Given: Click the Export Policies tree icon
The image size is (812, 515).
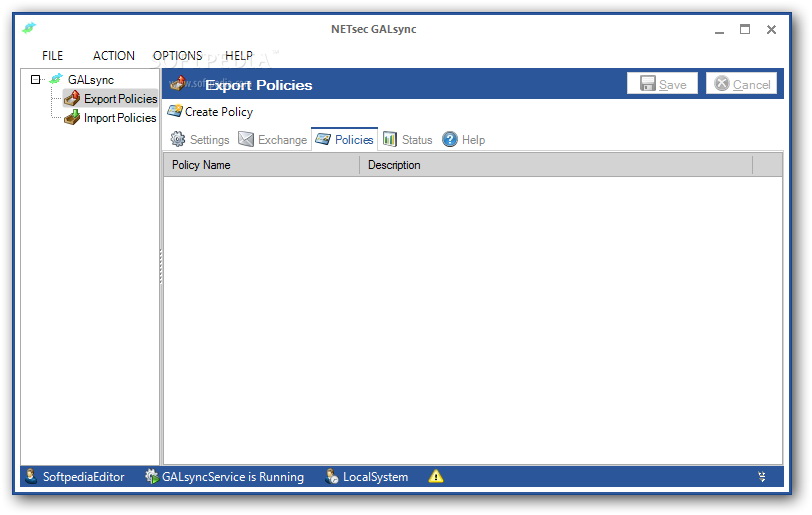Looking at the screenshot, I should (x=72, y=98).
